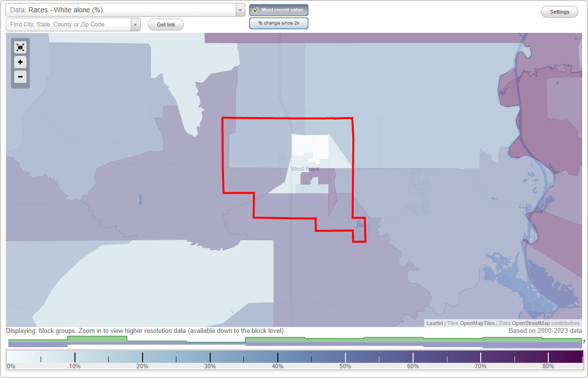Switch to '% change since 2k' view

(x=278, y=23)
